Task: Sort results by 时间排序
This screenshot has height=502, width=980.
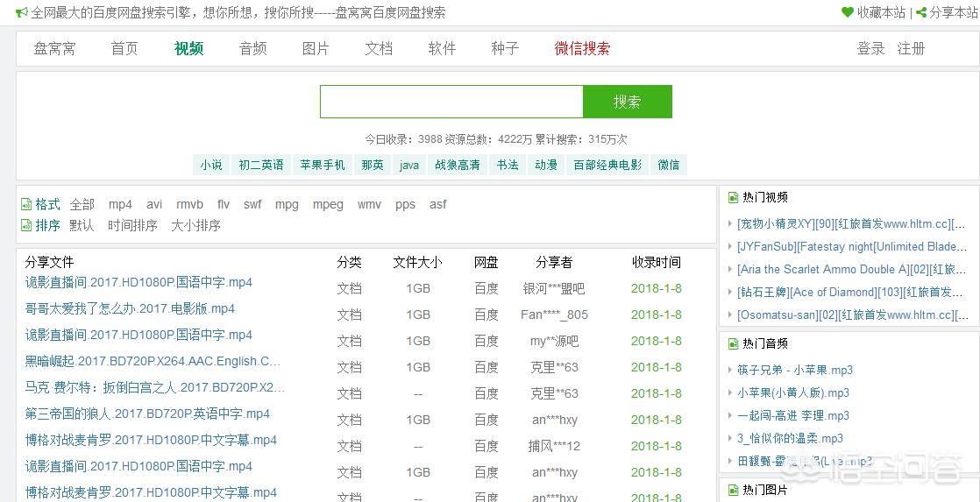Action: tap(132, 225)
